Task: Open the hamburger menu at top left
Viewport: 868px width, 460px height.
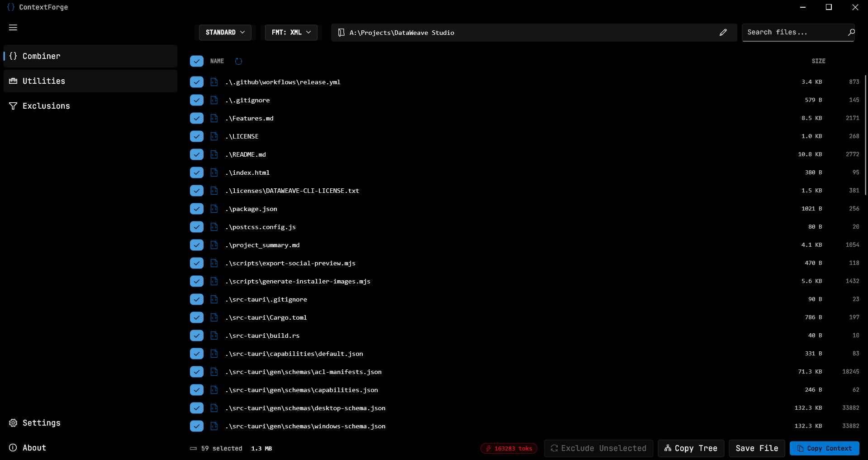Action: (x=13, y=28)
